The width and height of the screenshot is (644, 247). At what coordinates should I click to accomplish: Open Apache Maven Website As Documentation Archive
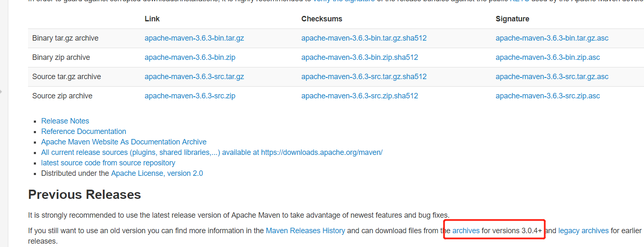click(x=124, y=142)
